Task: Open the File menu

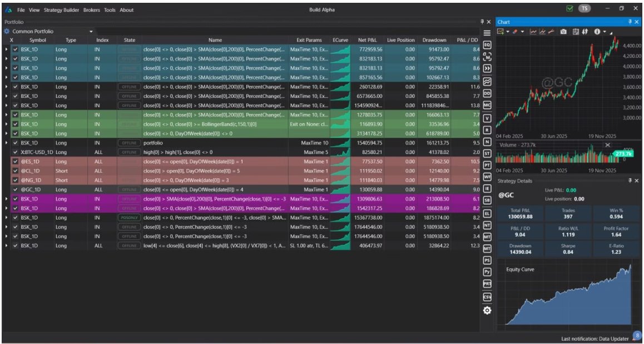Action: (21, 10)
